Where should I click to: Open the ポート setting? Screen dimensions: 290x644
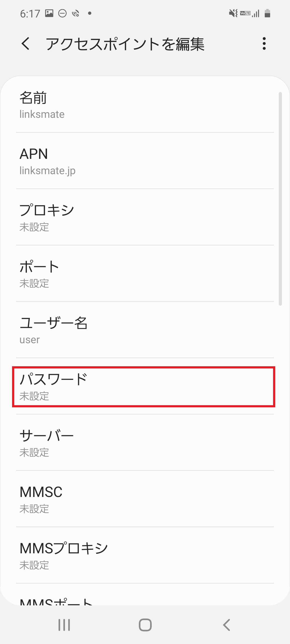tap(145, 274)
